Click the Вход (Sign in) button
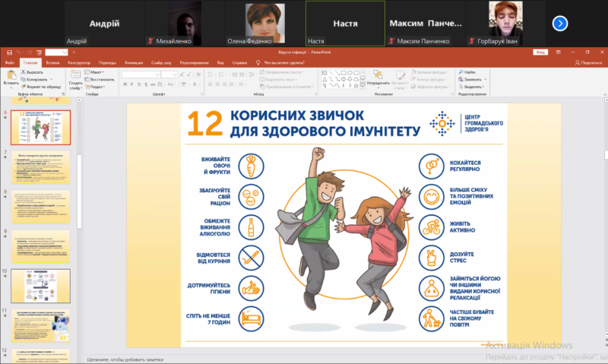 pyautogui.click(x=540, y=52)
